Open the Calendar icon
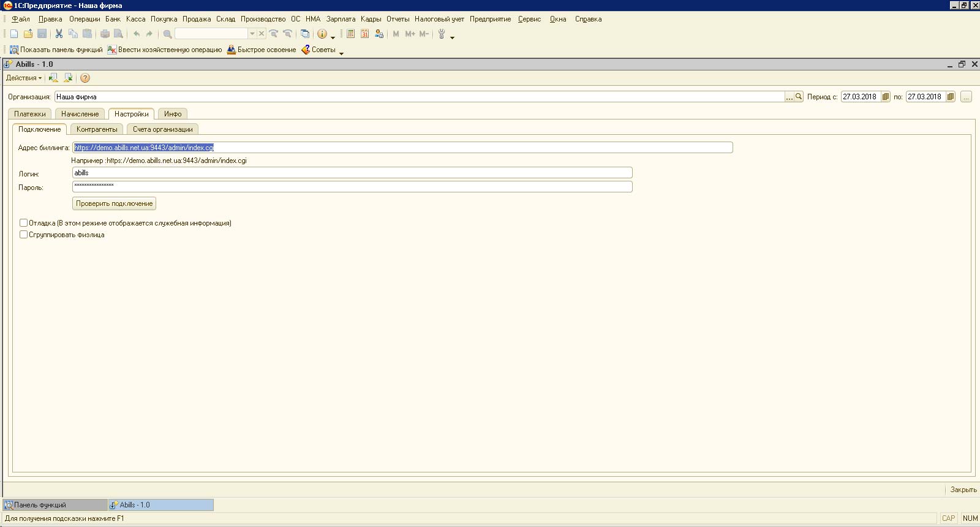This screenshot has width=980, height=527. pyautogui.click(x=364, y=34)
